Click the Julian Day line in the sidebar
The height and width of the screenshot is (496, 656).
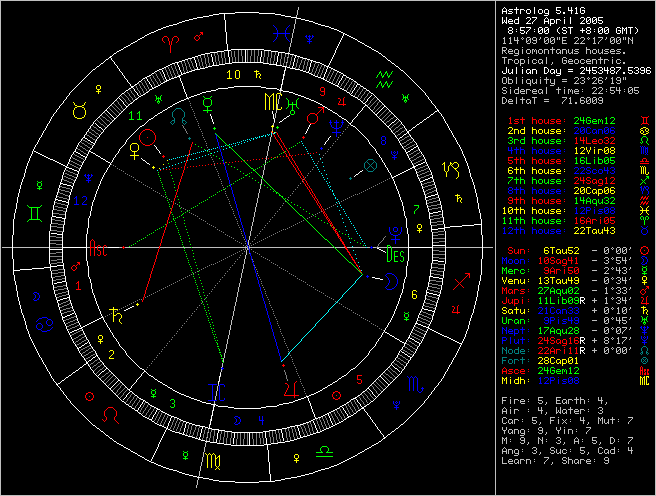point(575,70)
